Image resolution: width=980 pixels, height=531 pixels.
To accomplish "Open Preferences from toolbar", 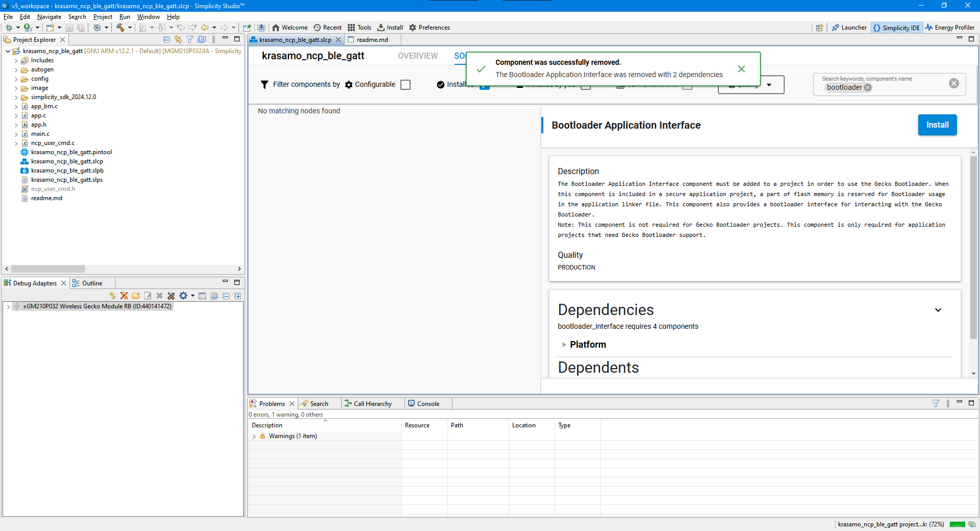I will click(x=429, y=28).
